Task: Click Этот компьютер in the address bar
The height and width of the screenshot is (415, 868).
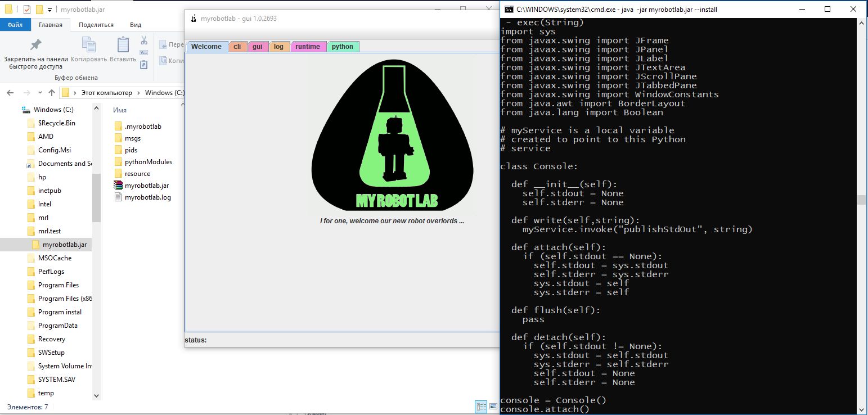Action: (107, 93)
